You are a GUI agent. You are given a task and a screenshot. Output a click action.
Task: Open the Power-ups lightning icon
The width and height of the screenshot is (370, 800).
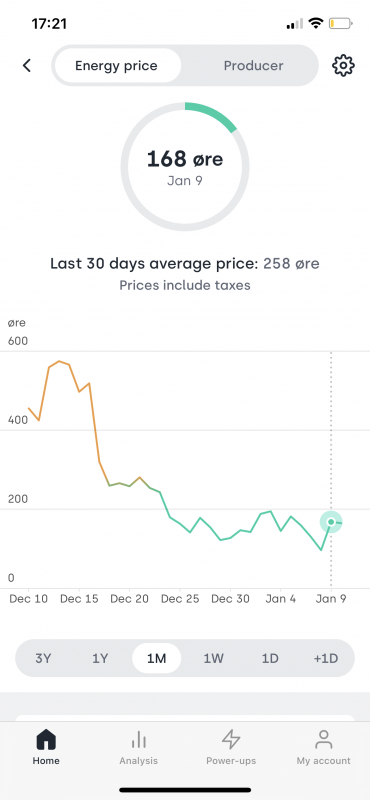(231, 739)
